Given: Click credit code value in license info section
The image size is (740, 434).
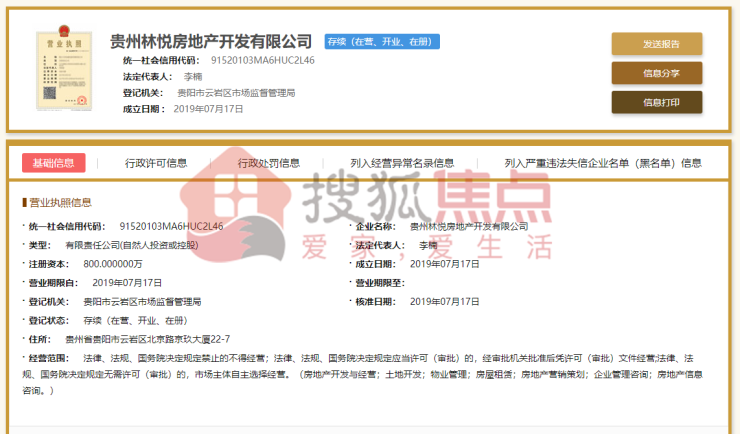Looking at the screenshot, I should (x=171, y=226).
